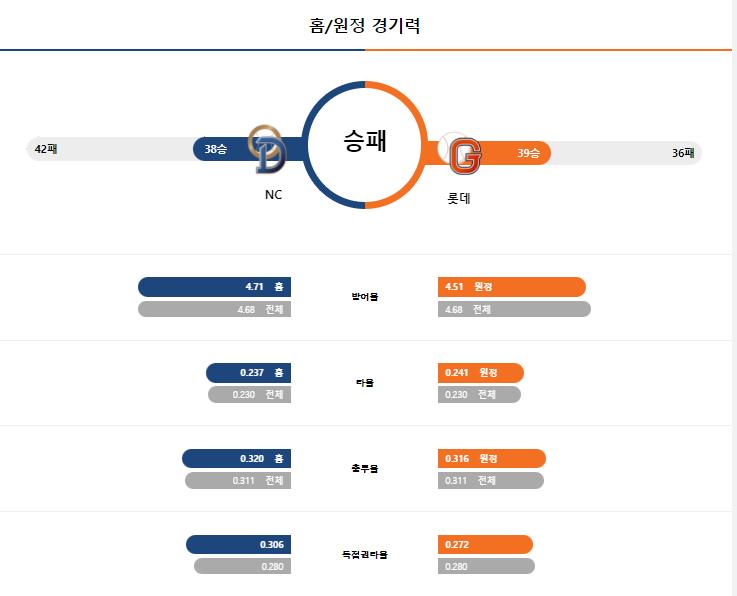Screen dimensions: 737x596
Task: Select Lotte's away batting average 0.241 bar
Action: (481, 373)
